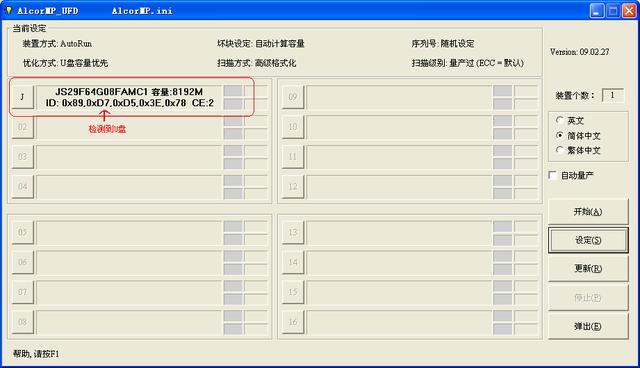Click the detected flash info field JS29F64G08FAMC1
The width and height of the screenshot is (640, 368).
point(129,97)
